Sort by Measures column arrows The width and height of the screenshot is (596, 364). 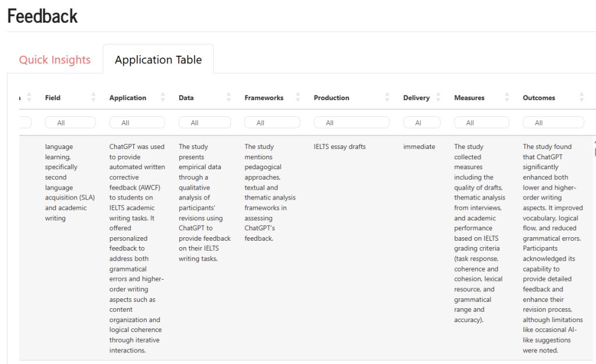point(508,98)
